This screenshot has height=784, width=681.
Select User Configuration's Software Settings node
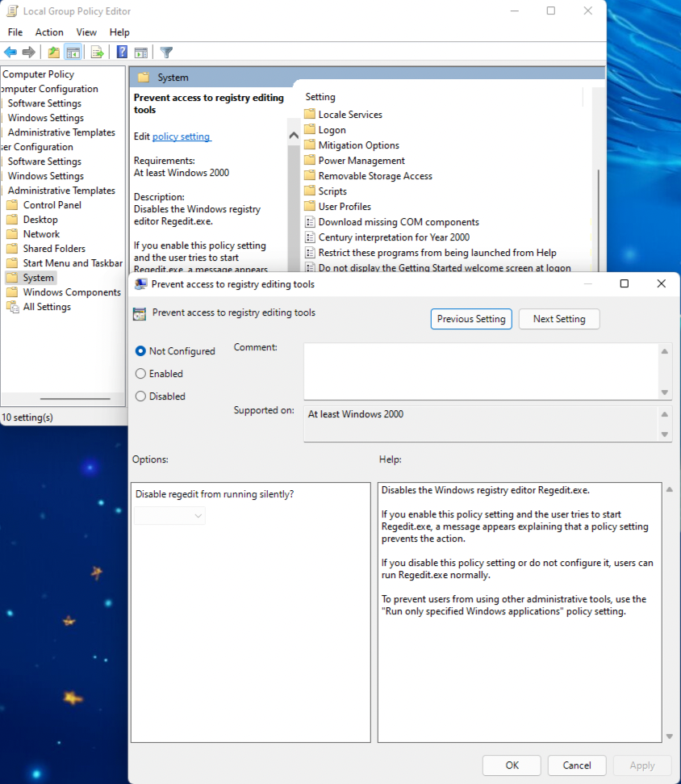(44, 161)
